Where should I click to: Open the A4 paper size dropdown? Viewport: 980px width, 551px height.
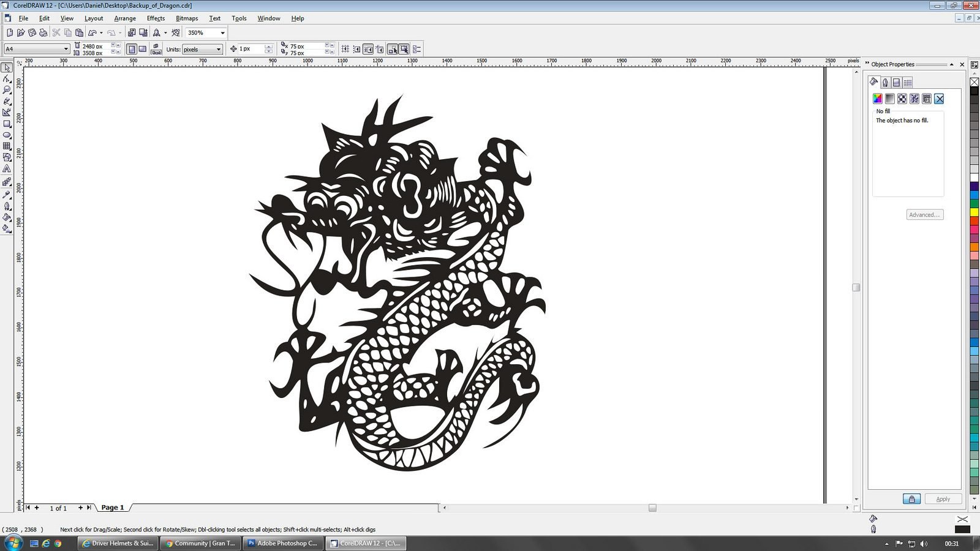click(66, 49)
